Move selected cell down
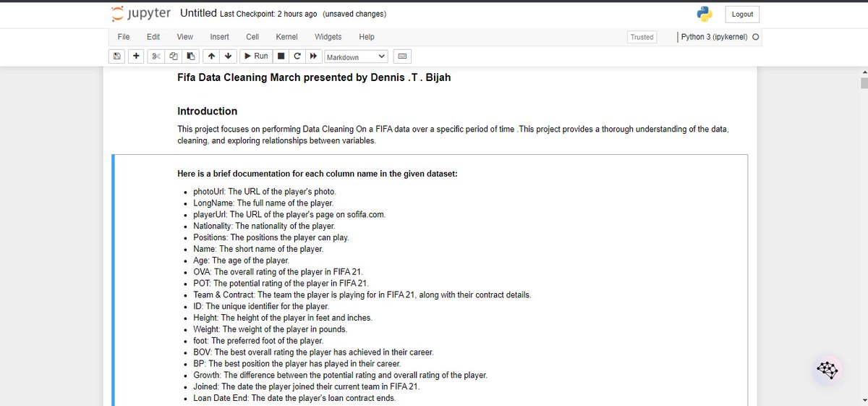 (228, 56)
